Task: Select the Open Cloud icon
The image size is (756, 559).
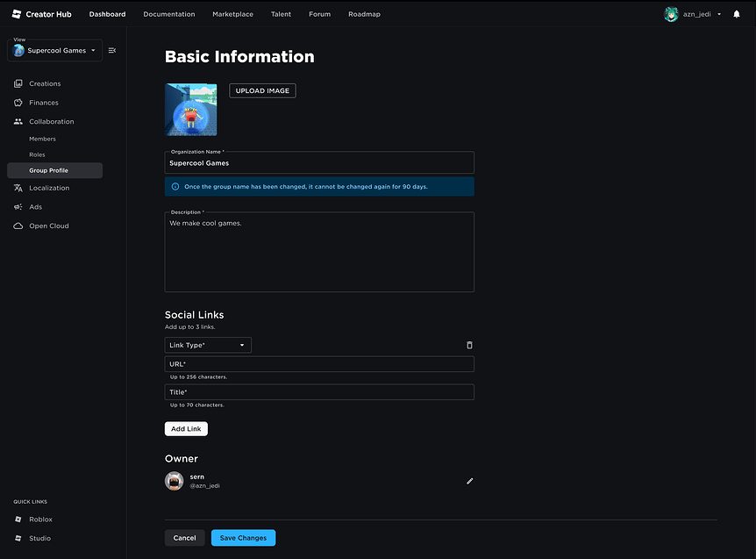Action: click(x=17, y=226)
